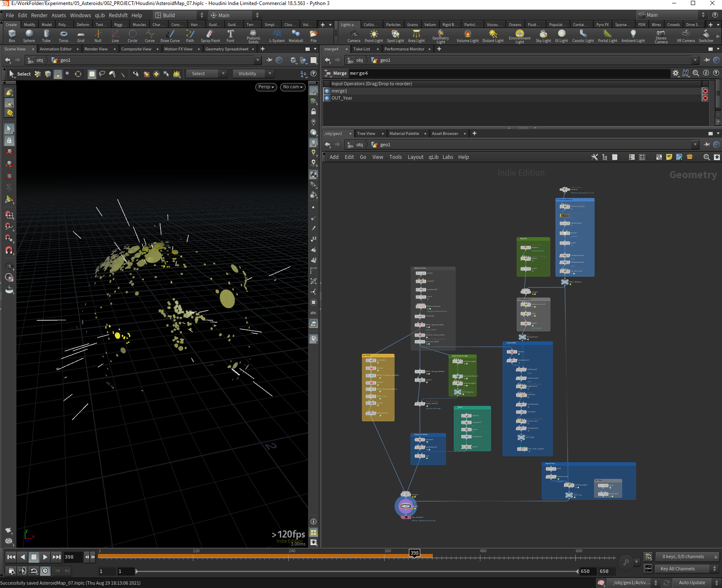The width and height of the screenshot is (722, 588).
Task: Expand the Select mode dropdown
Action: 207,74
